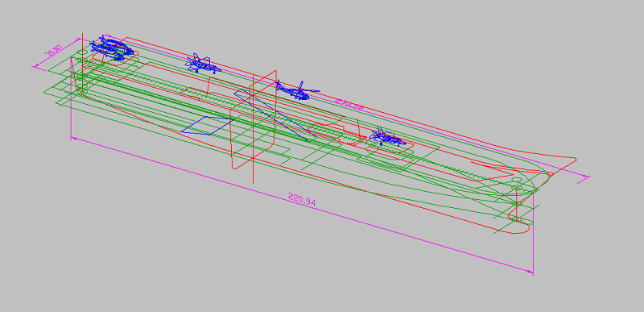Select the red midship cross-section frame
The height and width of the screenshot is (312, 644).
pos(254,119)
